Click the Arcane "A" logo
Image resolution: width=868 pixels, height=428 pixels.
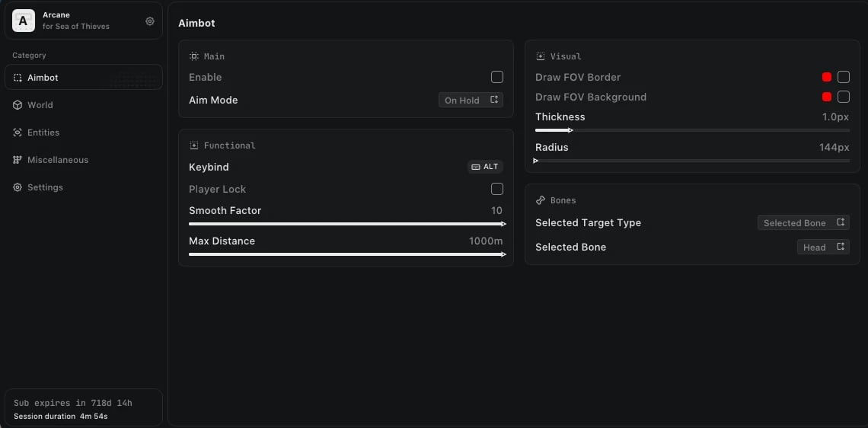[24, 21]
